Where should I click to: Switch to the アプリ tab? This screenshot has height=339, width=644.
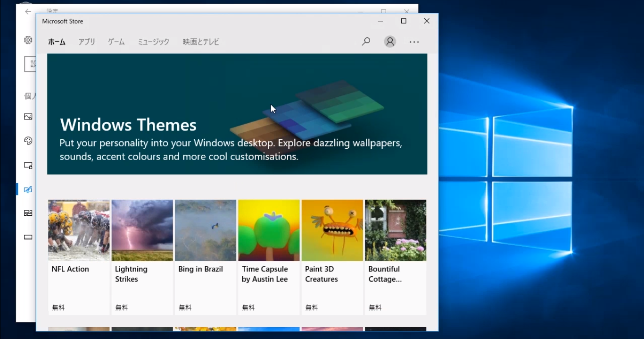point(87,42)
